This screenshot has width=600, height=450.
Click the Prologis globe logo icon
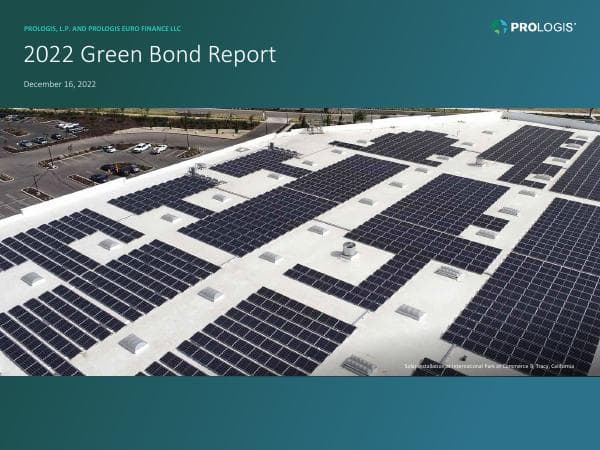499,27
